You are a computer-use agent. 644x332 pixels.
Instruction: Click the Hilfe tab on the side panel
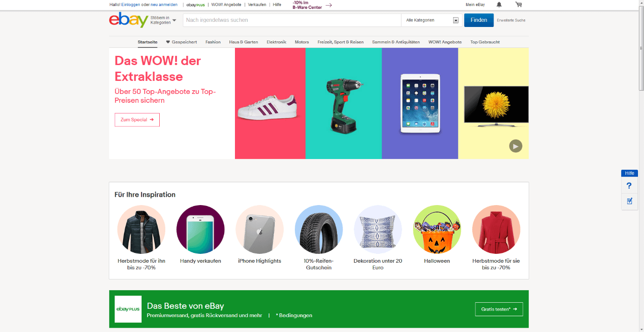click(x=630, y=173)
